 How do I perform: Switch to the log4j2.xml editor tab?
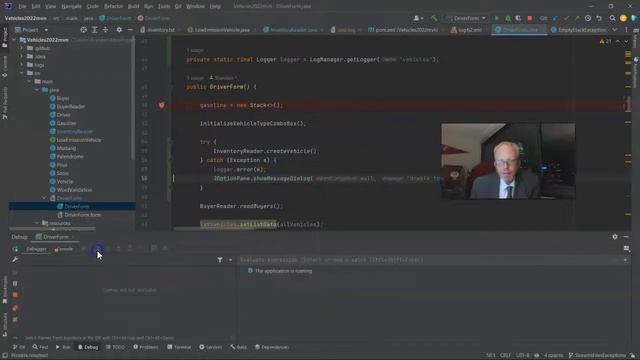click(x=467, y=30)
